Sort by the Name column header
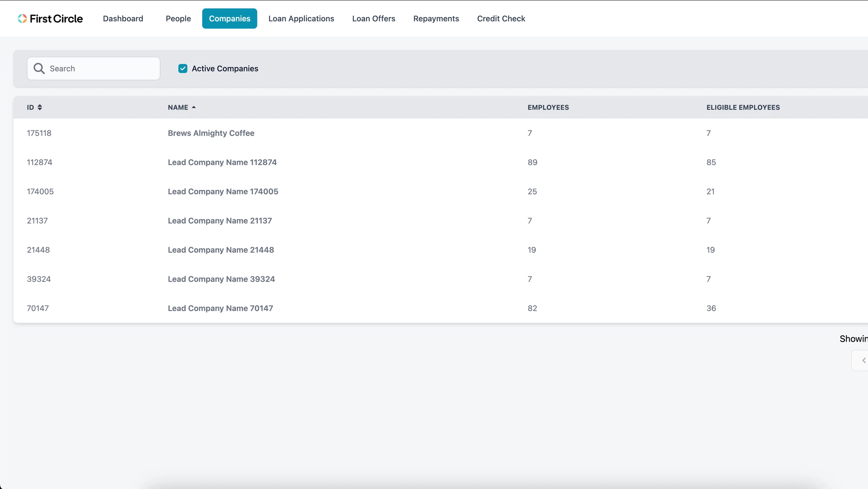The width and height of the screenshot is (868, 489). point(178,107)
